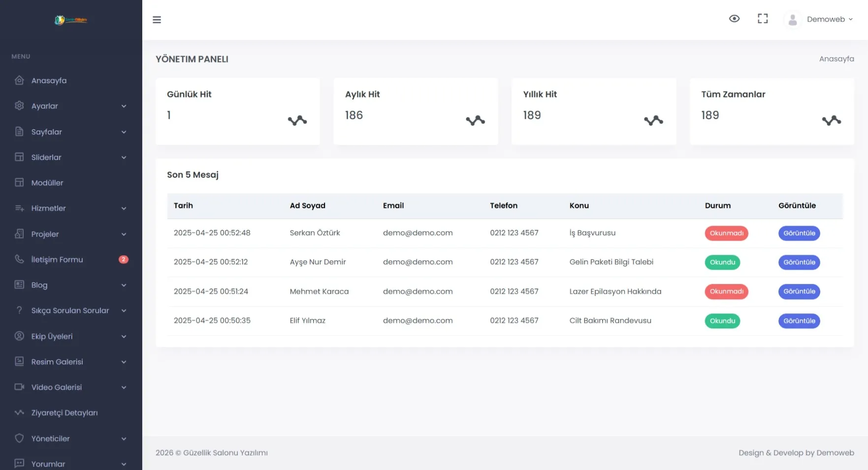The height and width of the screenshot is (470, 868).
Task: Click Okundu status for Ayşe Nur Demir
Action: click(722, 262)
